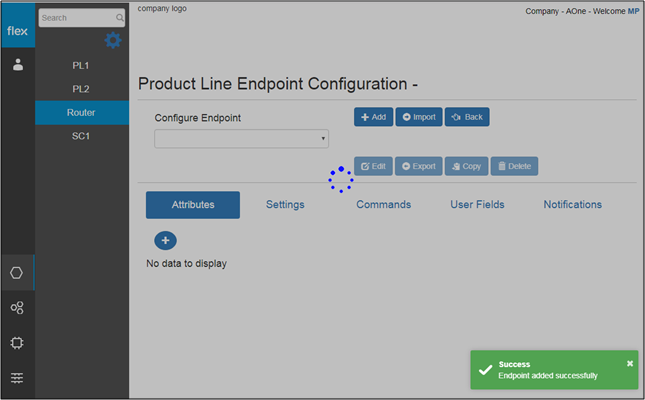The image size is (645, 400).
Task: Open the user profile icon
Action: 18,65
